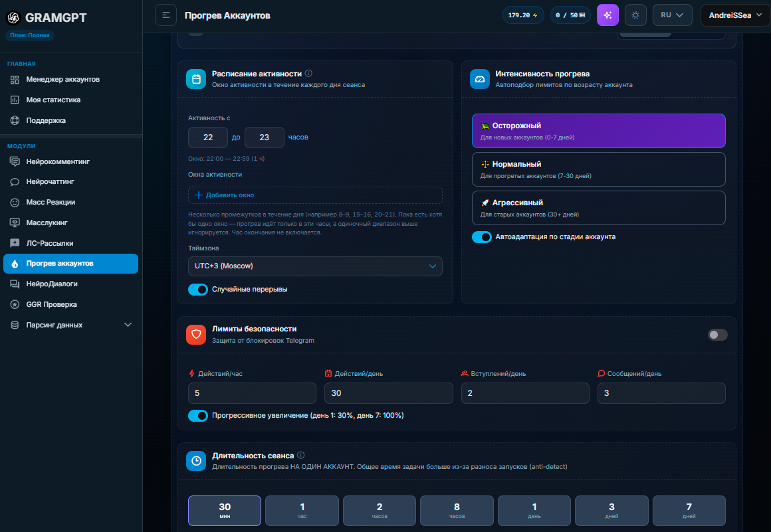Select the Агрессивный intensity option
Screen dimensions: 771x532
(598, 208)
